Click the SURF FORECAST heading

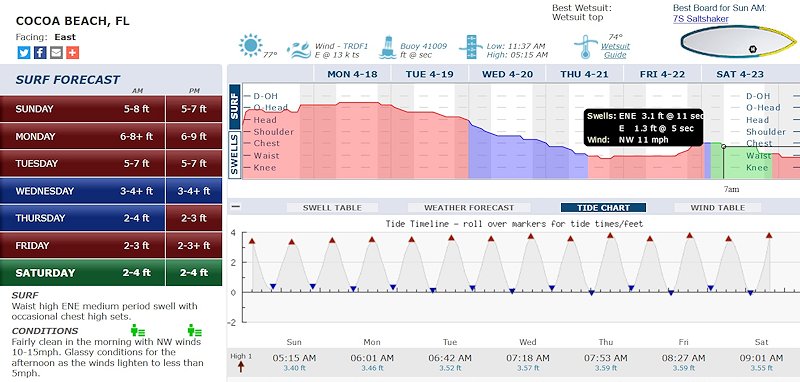coord(67,80)
